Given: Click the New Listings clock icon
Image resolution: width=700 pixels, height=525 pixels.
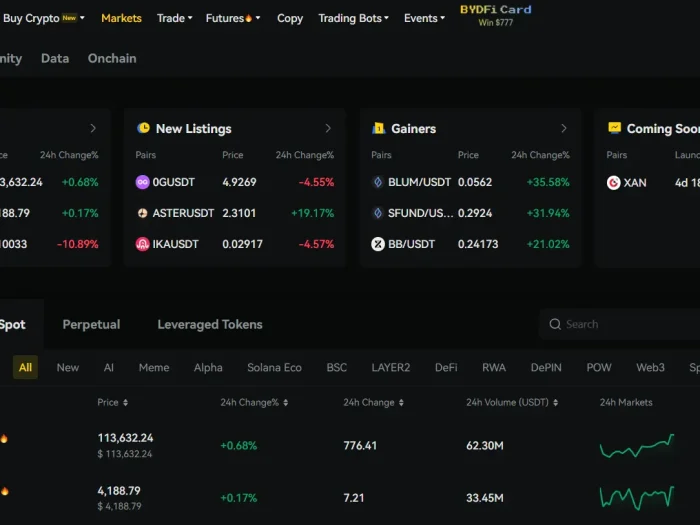Looking at the screenshot, I should pos(143,128).
